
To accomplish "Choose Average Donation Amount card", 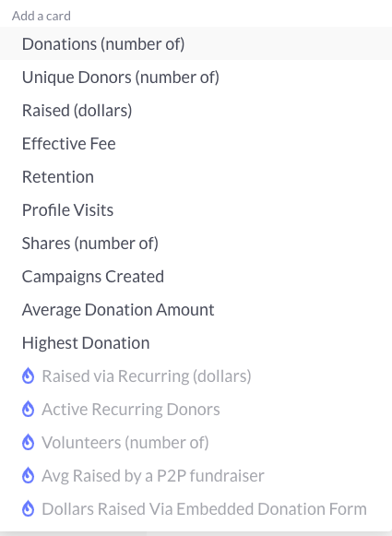I will 196,309.
